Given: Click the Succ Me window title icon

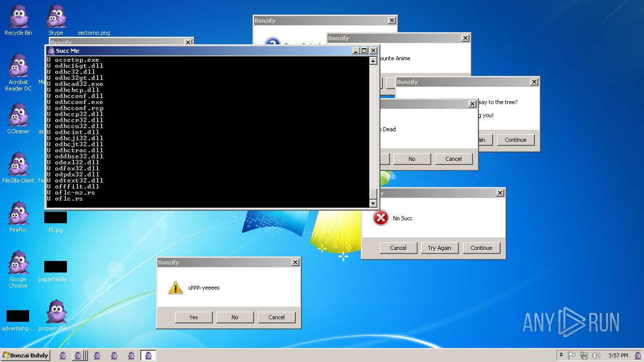Looking at the screenshot, I should (51, 51).
